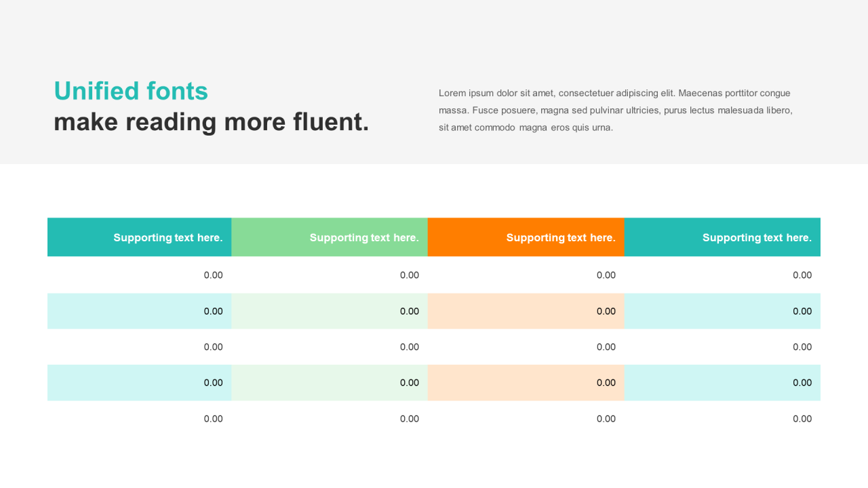Screen dimensions: 868x488
Task: Click the light green cell in second row
Action: [330, 311]
